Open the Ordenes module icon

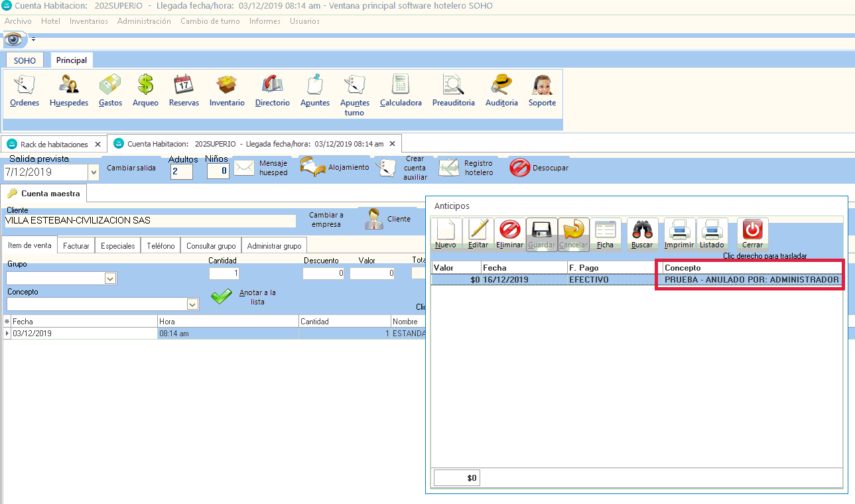pos(25,86)
